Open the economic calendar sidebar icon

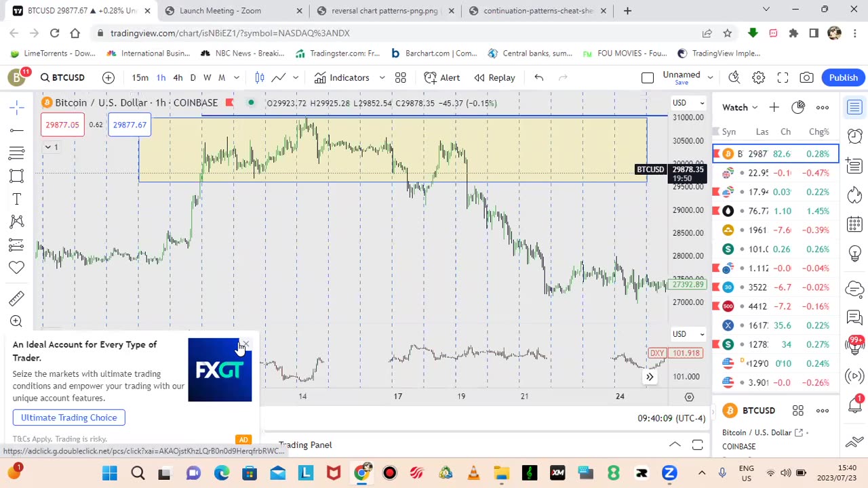854,224
